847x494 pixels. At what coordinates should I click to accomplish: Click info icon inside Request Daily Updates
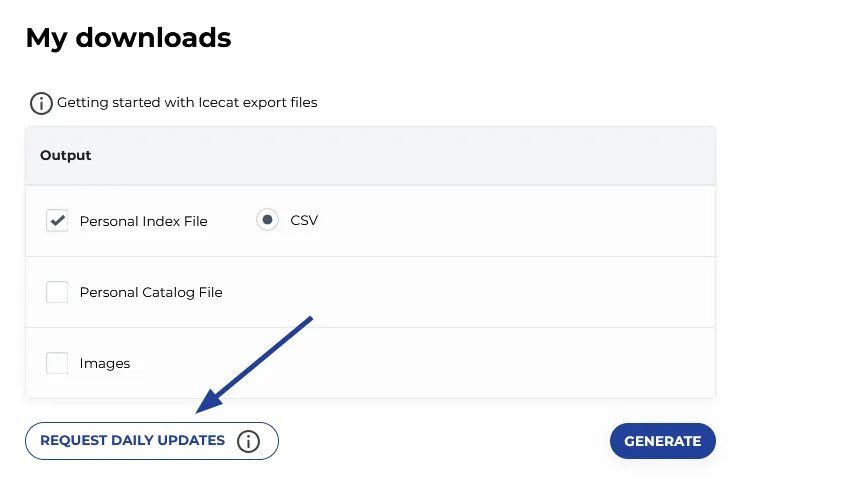pos(248,441)
